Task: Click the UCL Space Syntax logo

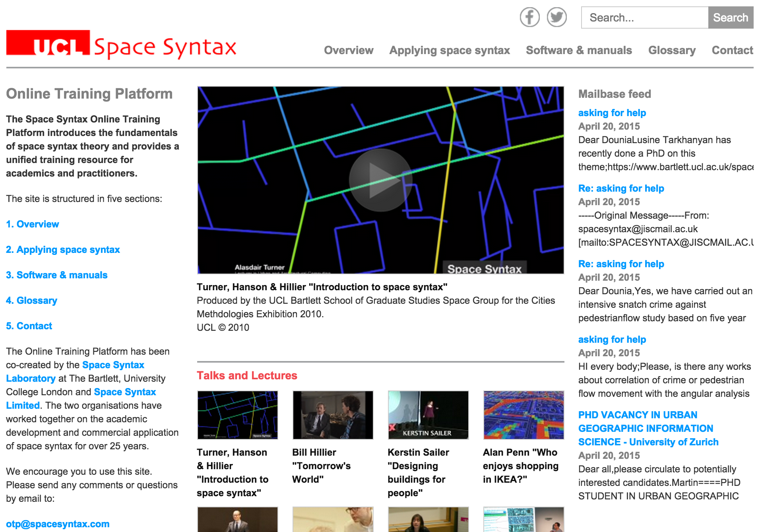Action: (121, 45)
